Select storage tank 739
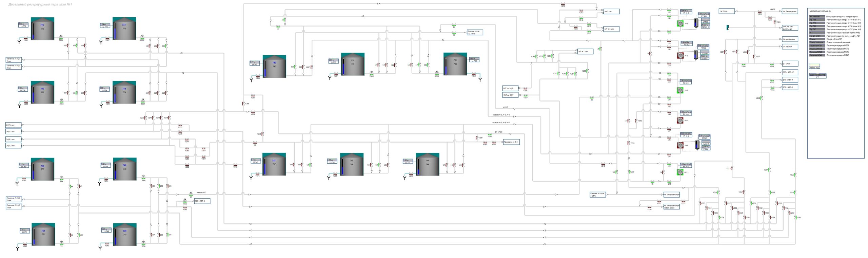This screenshot has width=868, height=258. point(353,64)
